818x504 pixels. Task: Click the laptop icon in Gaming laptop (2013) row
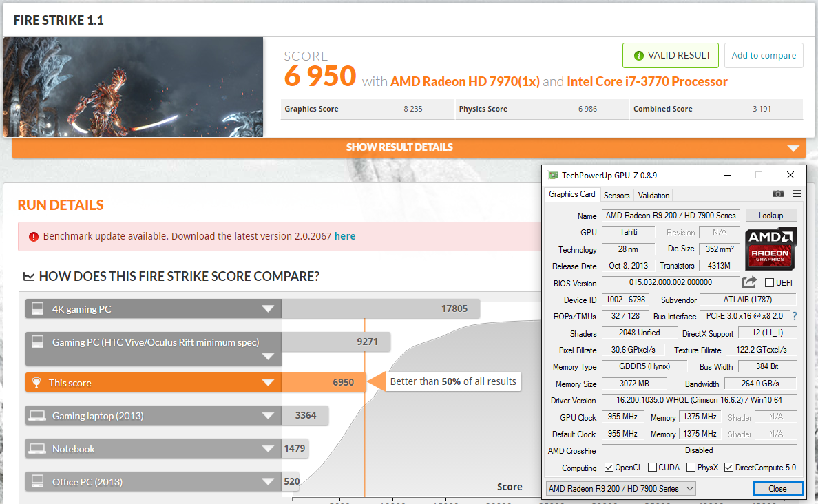point(38,415)
